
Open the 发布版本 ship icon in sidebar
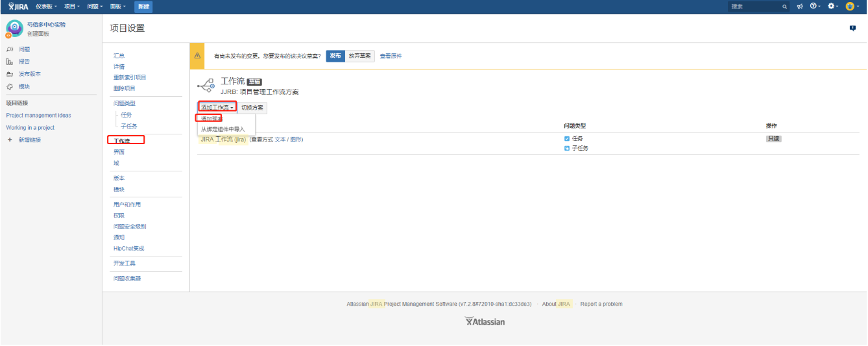coord(10,74)
